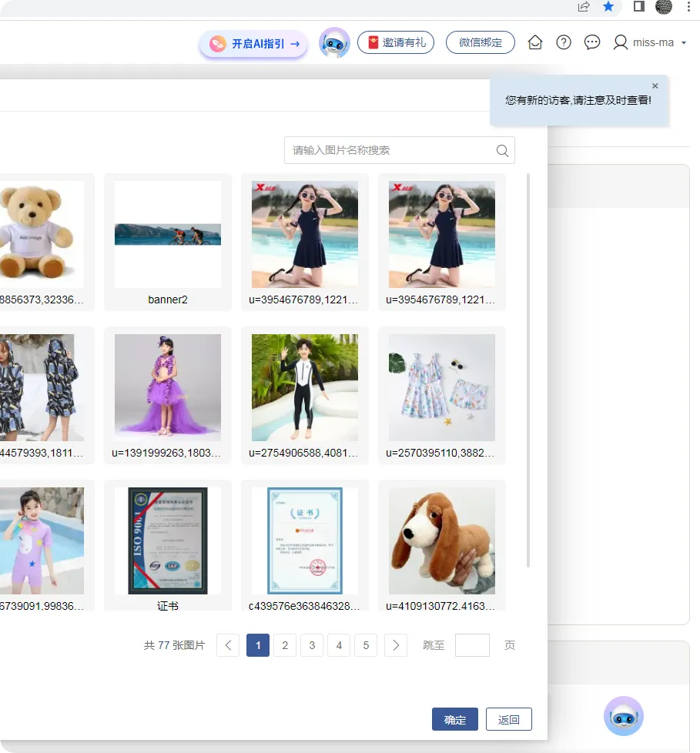Open help via the question mark icon
The image size is (700, 753).
click(x=564, y=43)
